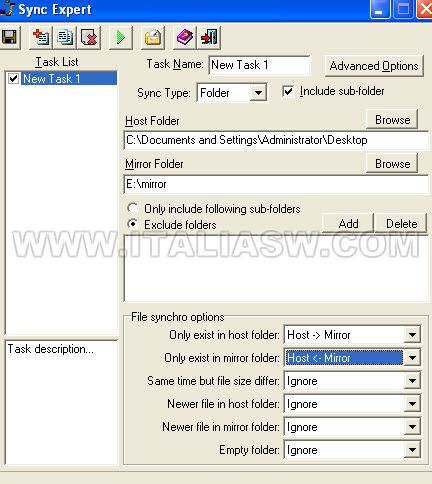
Task: Toggle Include sub-folder checkbox
Action: (x=288, y=91)
